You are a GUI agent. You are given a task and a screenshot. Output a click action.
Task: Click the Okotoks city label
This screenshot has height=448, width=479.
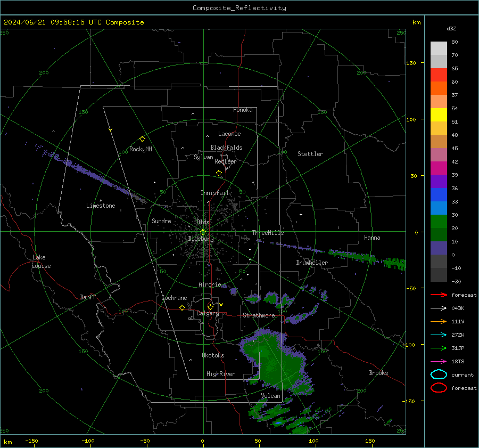pos(213,355)
